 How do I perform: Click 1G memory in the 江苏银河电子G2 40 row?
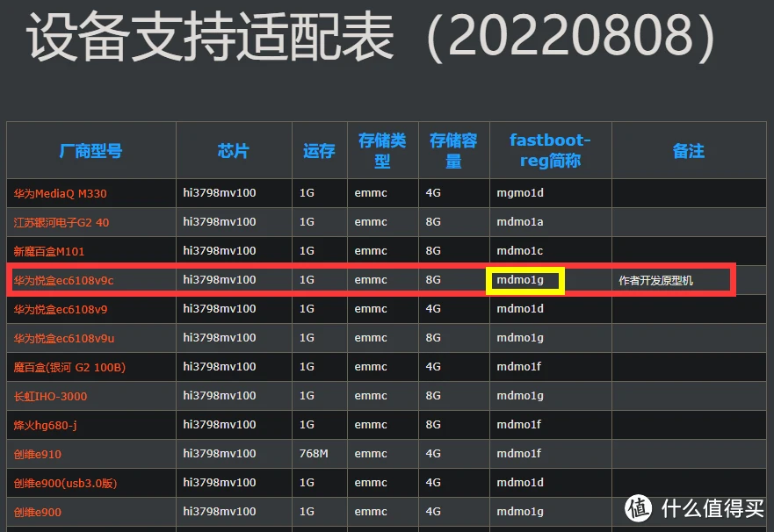click(x=307, y=222)
